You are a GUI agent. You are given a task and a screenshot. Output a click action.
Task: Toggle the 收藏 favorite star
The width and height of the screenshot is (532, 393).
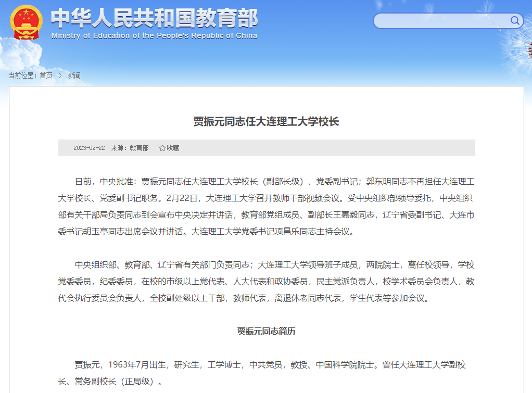pyautogui.click(x=162, y=147)
